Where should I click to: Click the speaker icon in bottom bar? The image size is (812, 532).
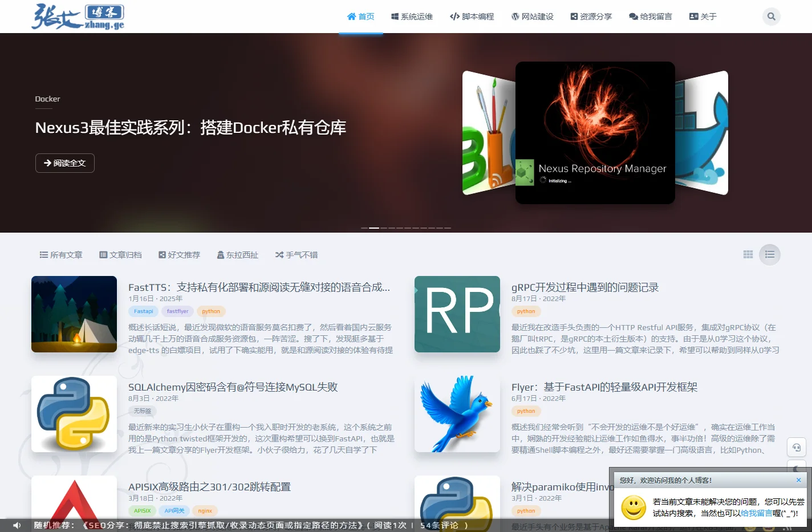(17, 525)
